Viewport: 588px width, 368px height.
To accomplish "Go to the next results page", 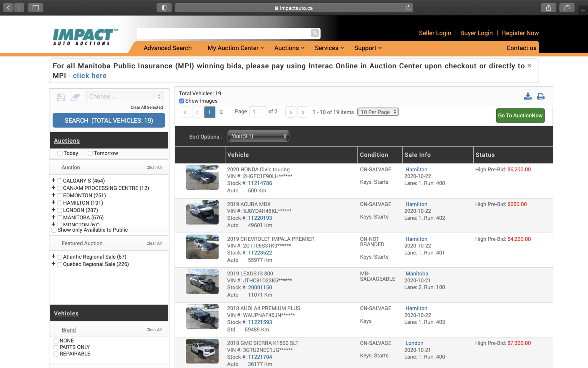I will [x=290, y=112].
